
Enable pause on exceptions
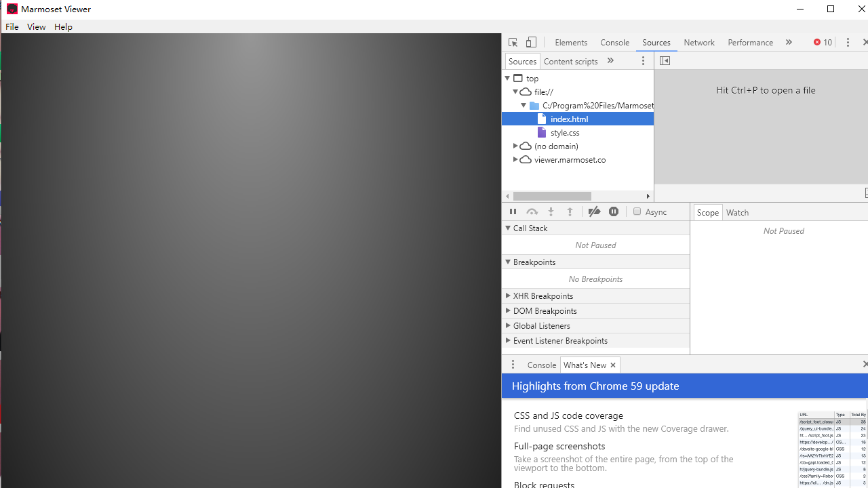613,211
